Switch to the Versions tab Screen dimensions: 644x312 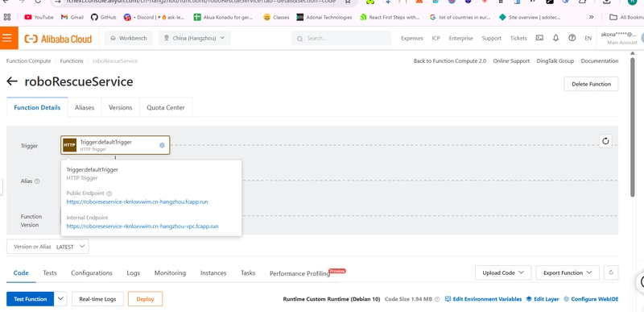pos(120,107)
